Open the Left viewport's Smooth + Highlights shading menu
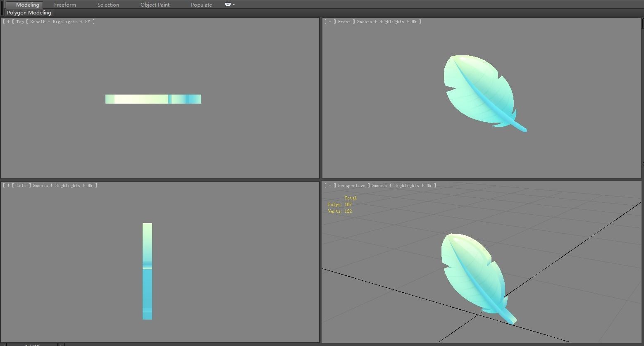The width and height of the screenshot is (644, 346). click(x=63, y=185)
